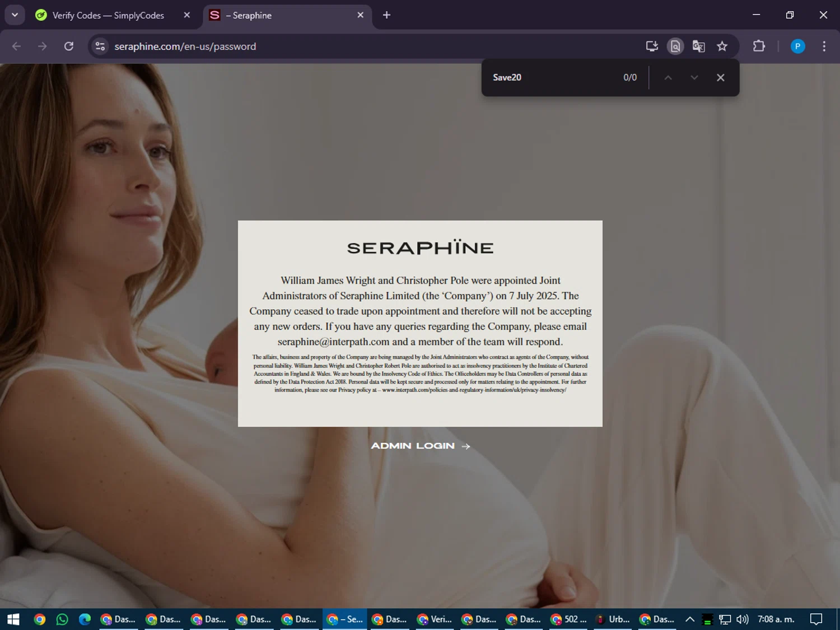Open WhatsApp from the taskbar

coord(62,619)
